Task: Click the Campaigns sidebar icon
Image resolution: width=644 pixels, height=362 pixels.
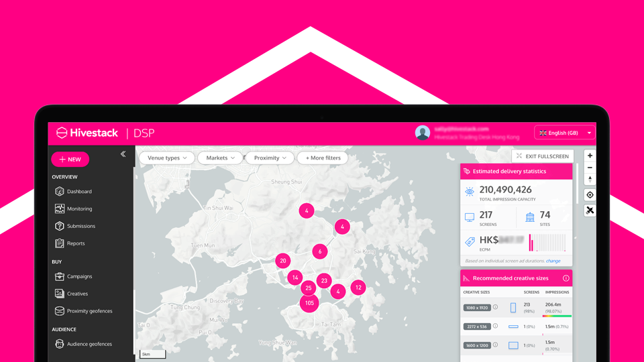Action: tap(60, 276)
